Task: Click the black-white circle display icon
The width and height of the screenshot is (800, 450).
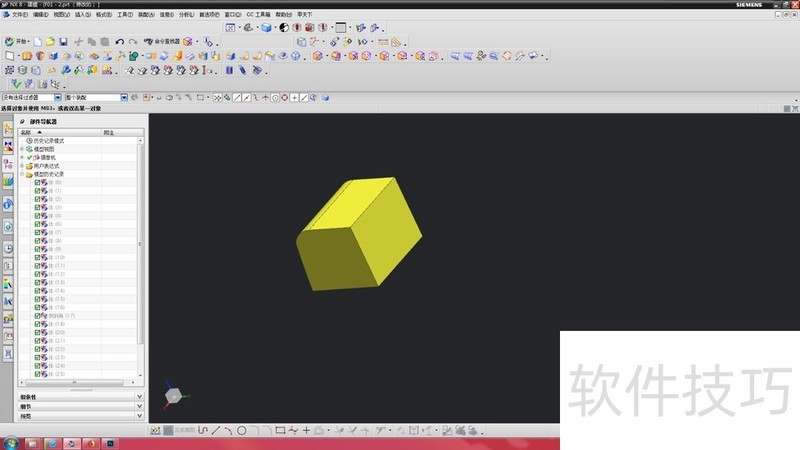Action: [x=284, y=28]
